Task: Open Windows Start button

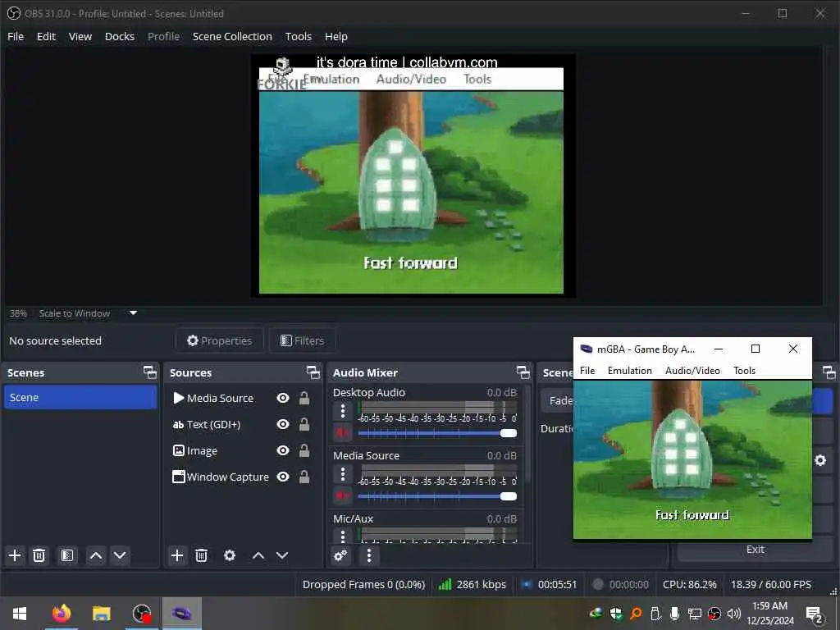Action: point(20,614)
